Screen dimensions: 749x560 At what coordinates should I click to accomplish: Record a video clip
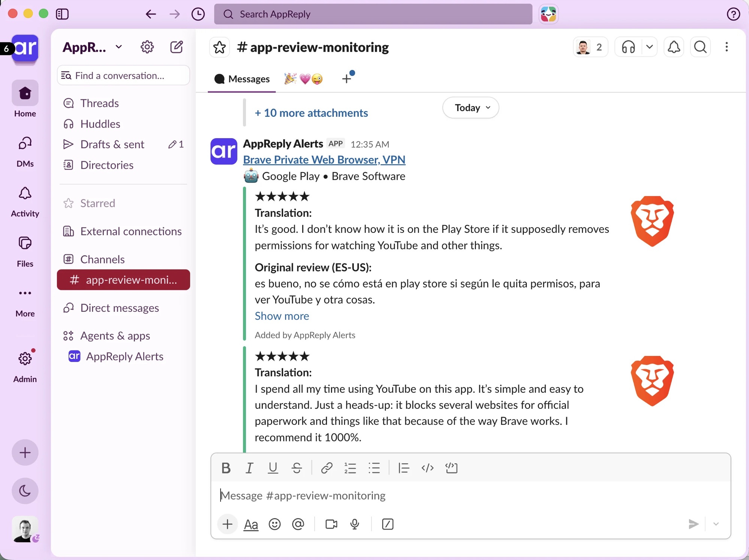331,524
